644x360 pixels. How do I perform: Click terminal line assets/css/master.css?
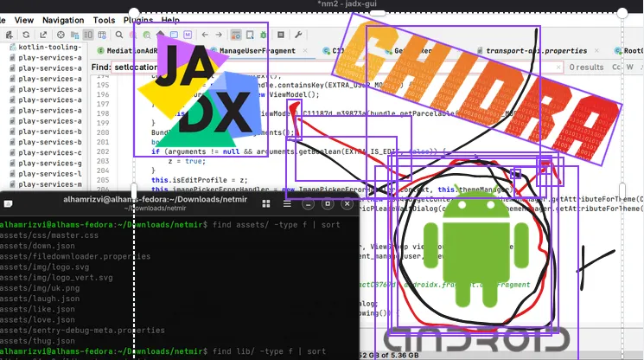click(x=49, y=235)
